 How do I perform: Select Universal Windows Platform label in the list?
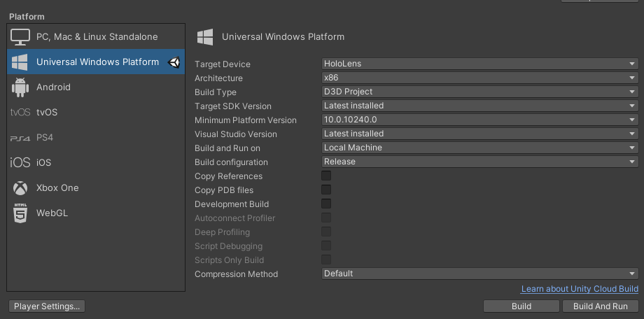(98, 62)
